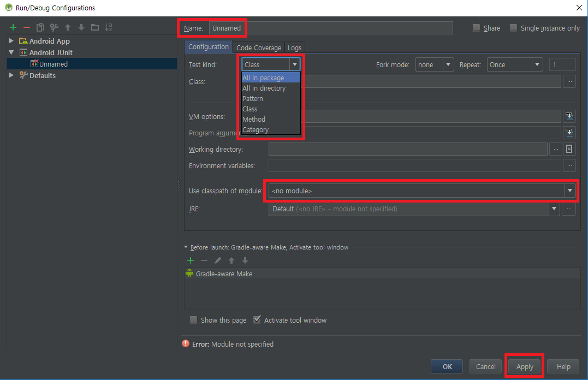Move before-launch task up

pos(231,260)
